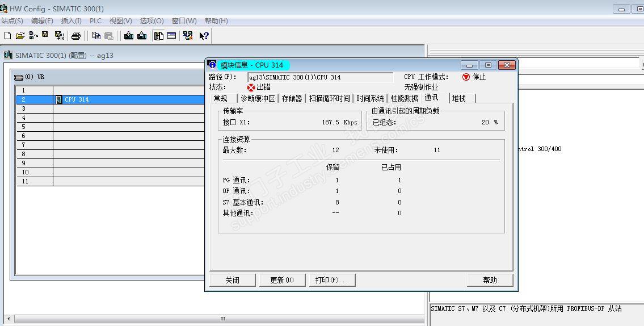Click the 打印(P)... button
Viewport: 644px width, 326px height.
332,280
